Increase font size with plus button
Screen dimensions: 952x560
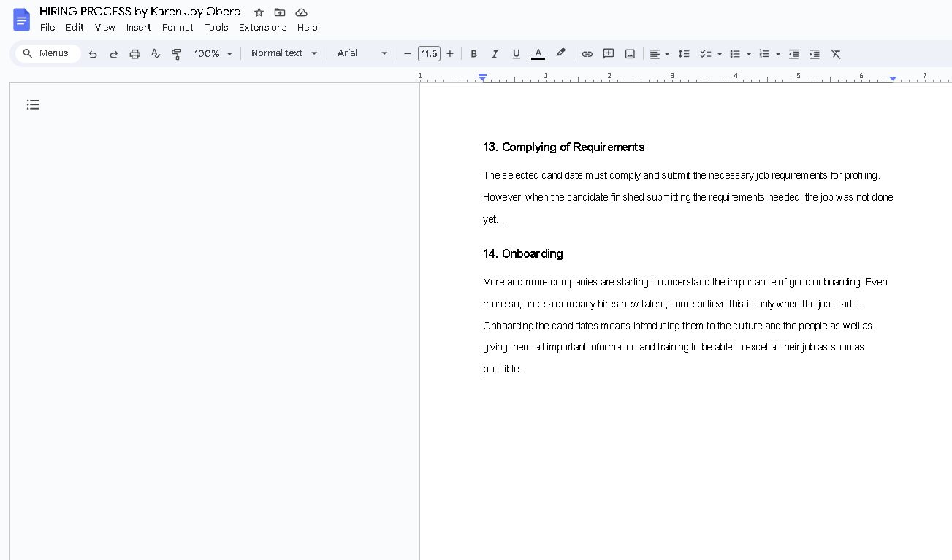pyautogui.click(x=450, y=54)
